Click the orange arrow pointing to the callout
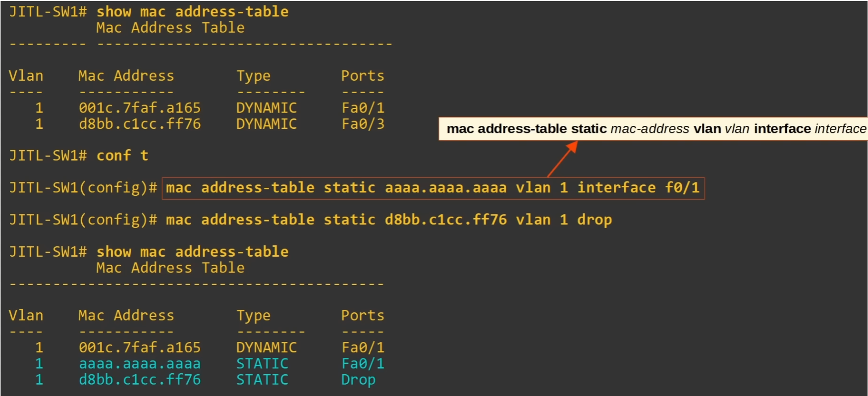This screenshot has height=396, width=868. pos(562,159)
